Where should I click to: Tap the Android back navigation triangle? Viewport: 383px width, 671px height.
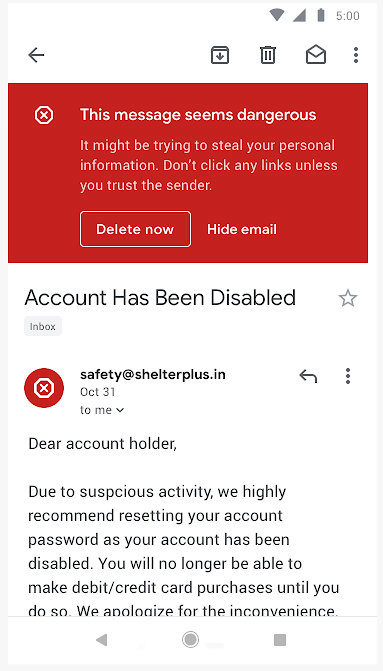101,640
